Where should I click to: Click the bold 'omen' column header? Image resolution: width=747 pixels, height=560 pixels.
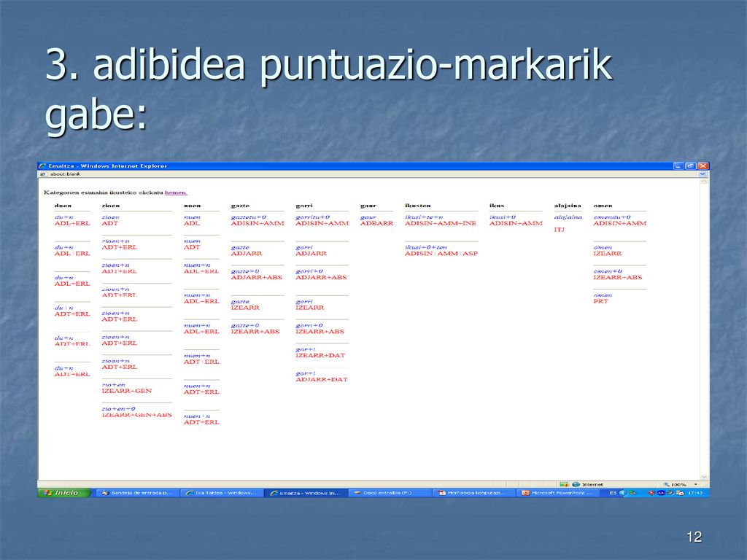[x=603, y=206]
